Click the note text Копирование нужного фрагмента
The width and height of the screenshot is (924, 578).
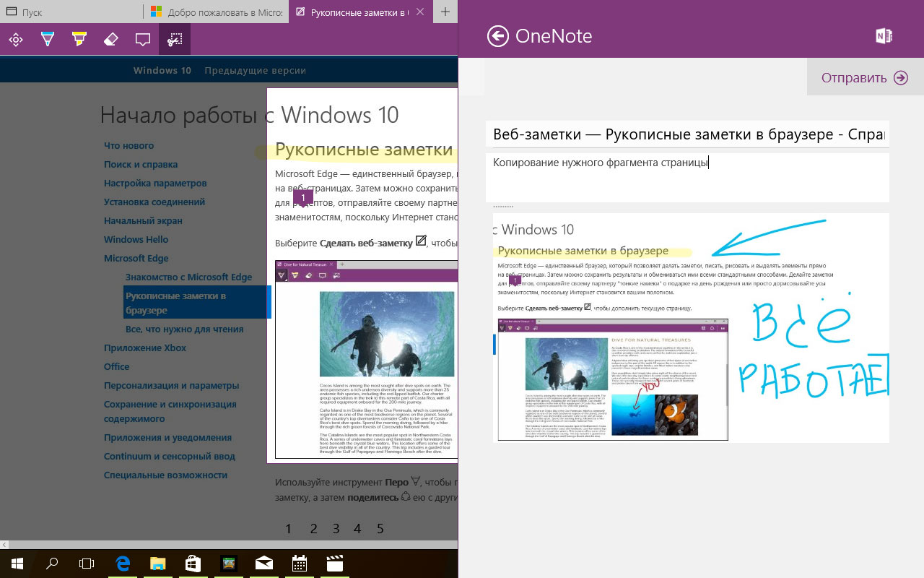click(600, 163)
